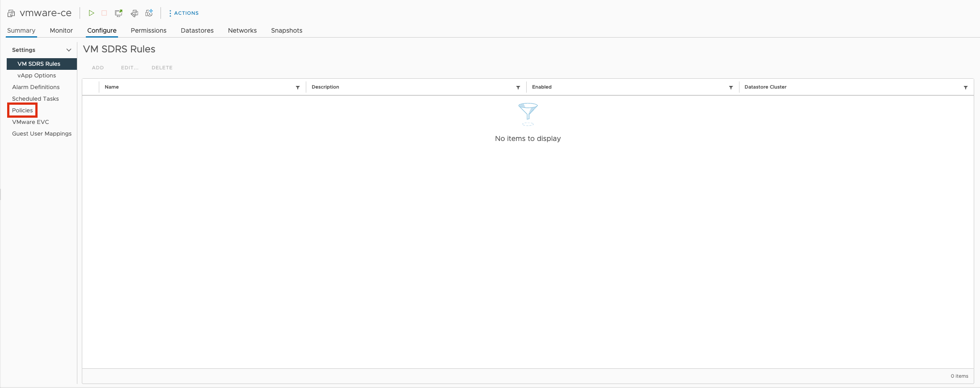Click the red Power Off stop icon
Image resolution: width=980 pixels, height=388 pixels.
104,13
